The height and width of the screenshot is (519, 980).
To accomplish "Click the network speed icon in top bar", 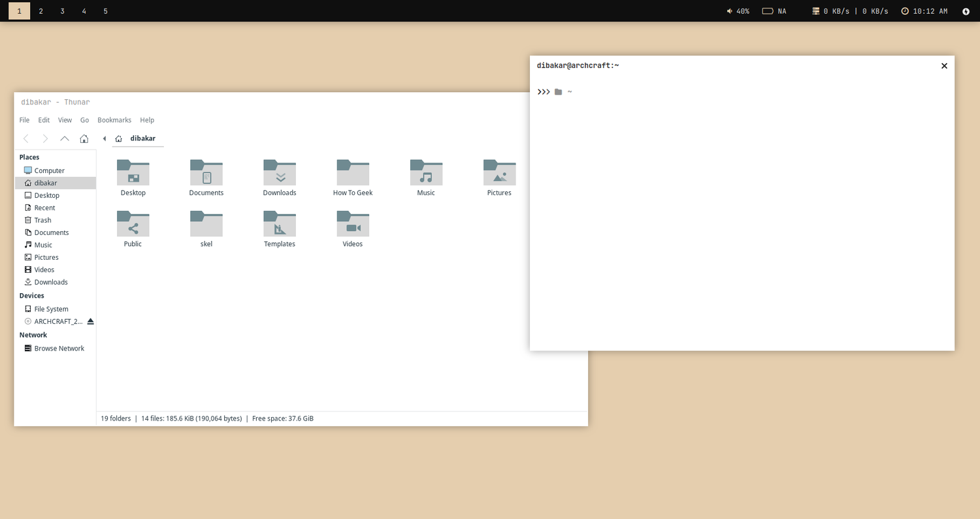I will [x=815, y=11].
